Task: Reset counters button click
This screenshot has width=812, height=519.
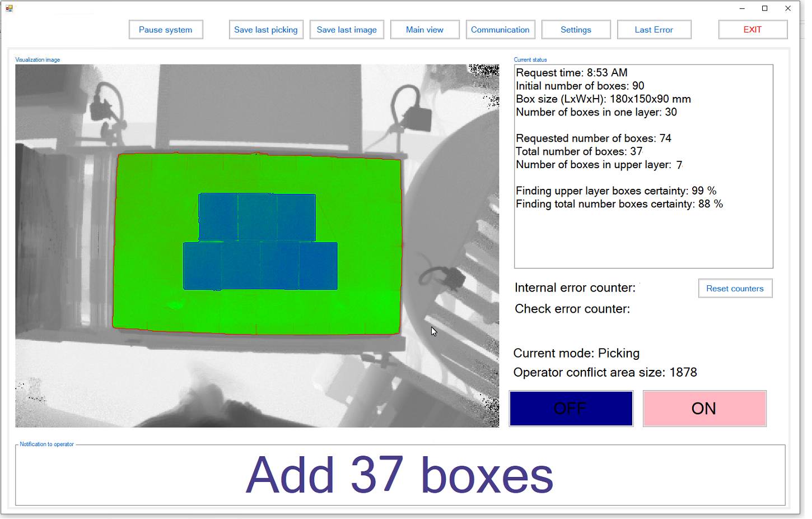Action: [735, 288]
